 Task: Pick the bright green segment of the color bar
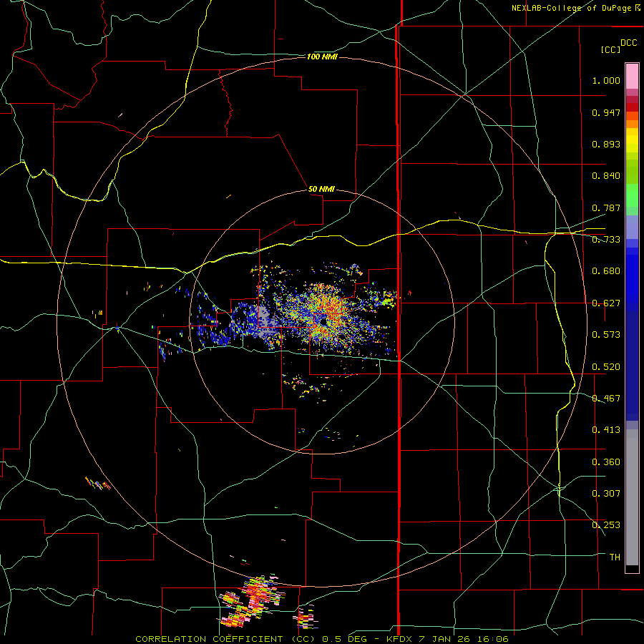coord(632,195)
